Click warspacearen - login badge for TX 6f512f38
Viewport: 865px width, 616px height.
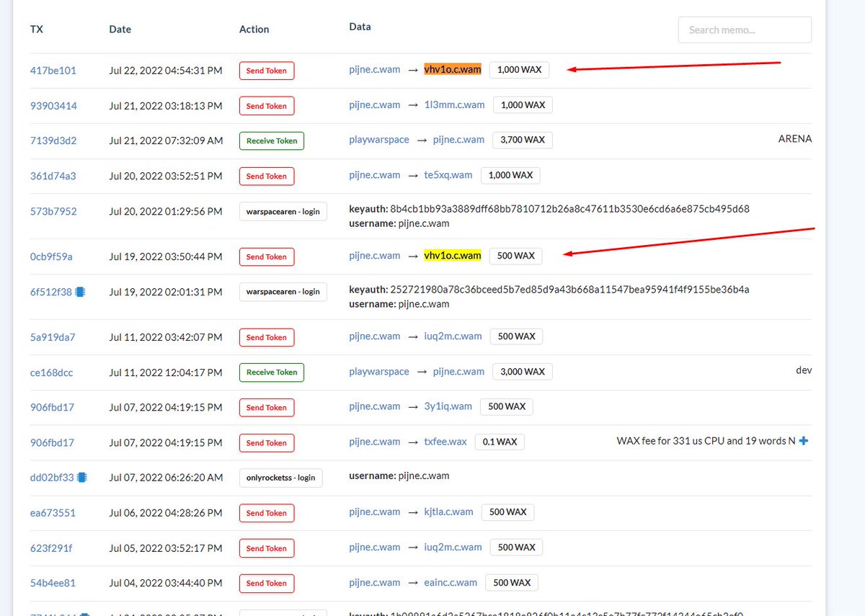(283, 292)
